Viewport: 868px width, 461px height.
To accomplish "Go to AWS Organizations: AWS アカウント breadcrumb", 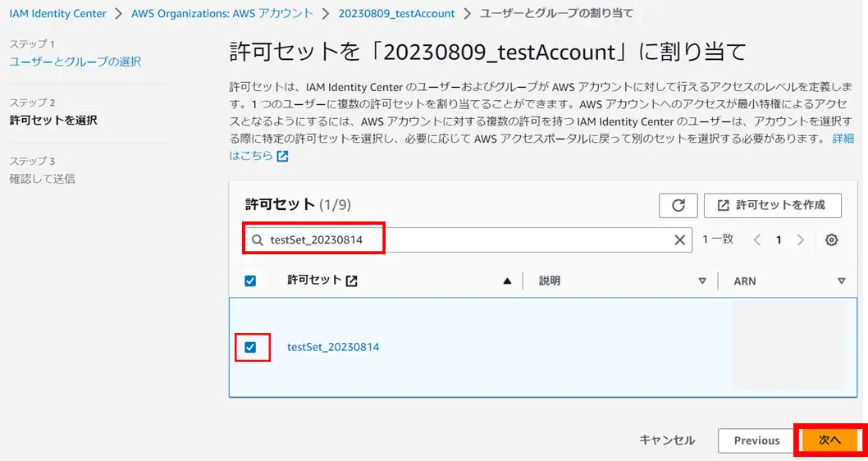I will coord(222,13).
